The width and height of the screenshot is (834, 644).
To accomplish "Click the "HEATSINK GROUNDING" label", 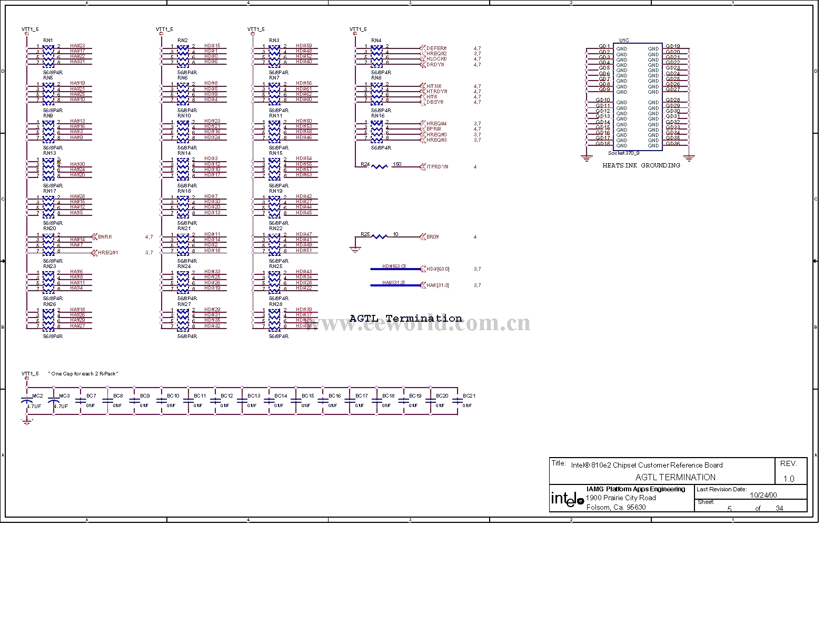I will click(641, 165).
